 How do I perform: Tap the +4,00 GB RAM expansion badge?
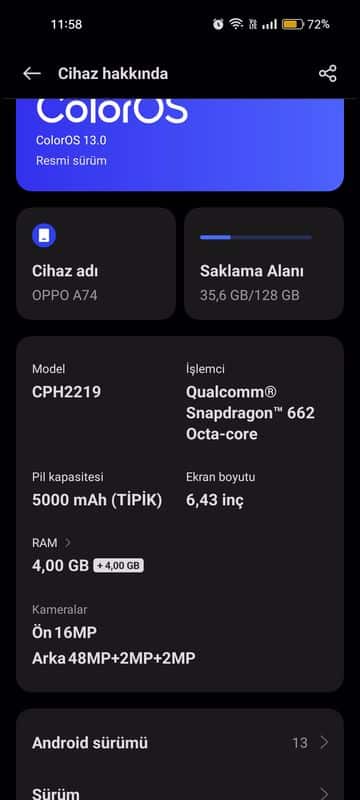point(118,566)
